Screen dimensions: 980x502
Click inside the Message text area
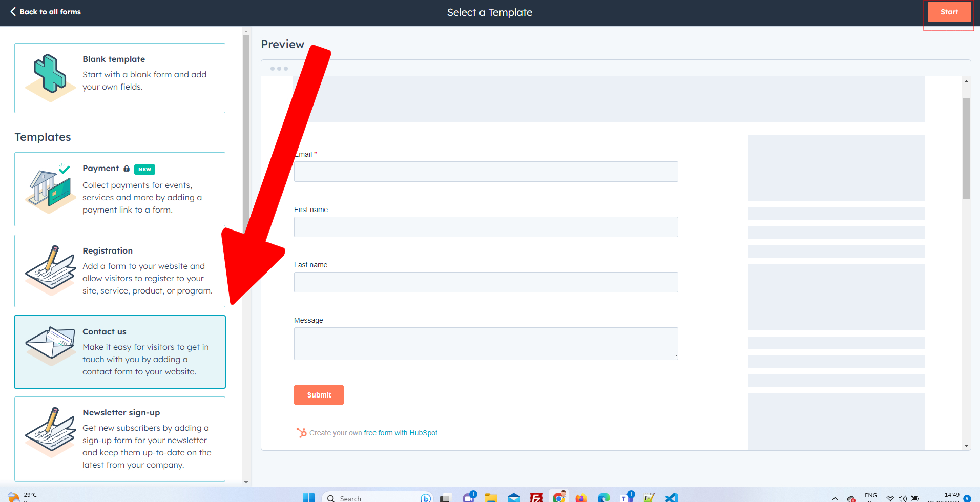tap(486, 343)
